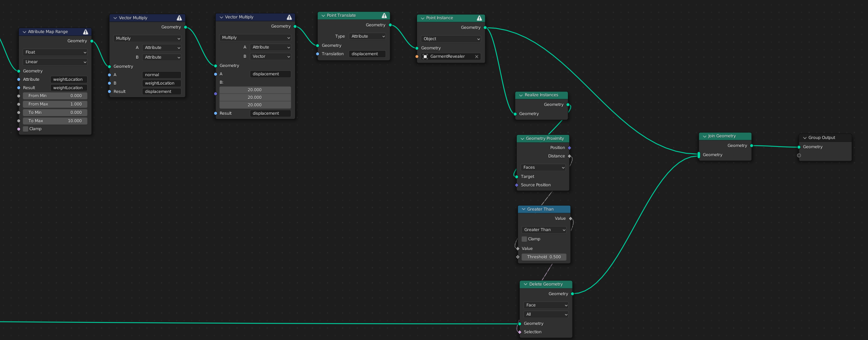This screenshot has height=340, width=868.
Task: Click Attribute weightLocation input field
Action: click(x=69, y=80)
